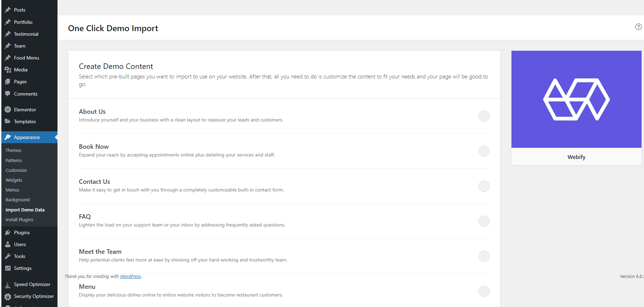
Task: Toggle the About Us page import
Action: click(x=484, y=116)
